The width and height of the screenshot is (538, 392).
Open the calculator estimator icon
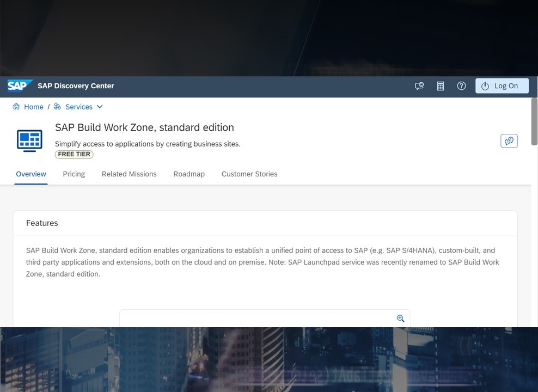coord(440,86)
